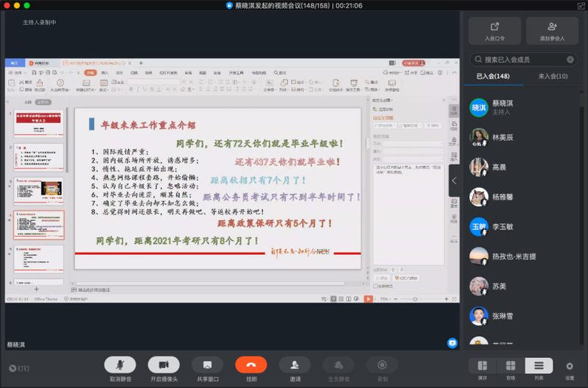Switch to 未入会(10) tab
This screenshot has height=388, width=588.
coord(553,77)
